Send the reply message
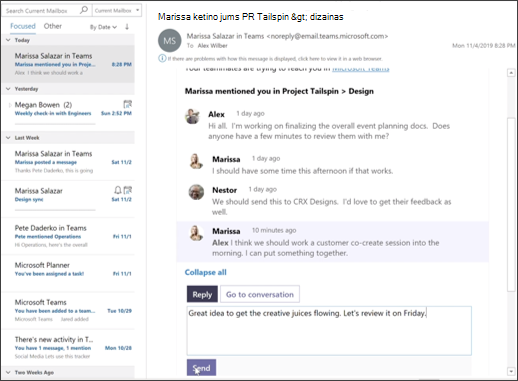Screen dimensions: 518x381 point(201,368)
